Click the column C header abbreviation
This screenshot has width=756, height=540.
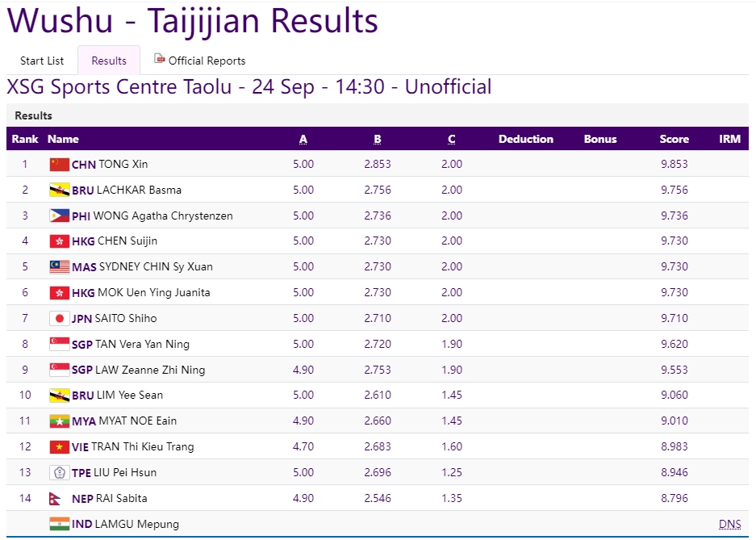coord(451,140)
